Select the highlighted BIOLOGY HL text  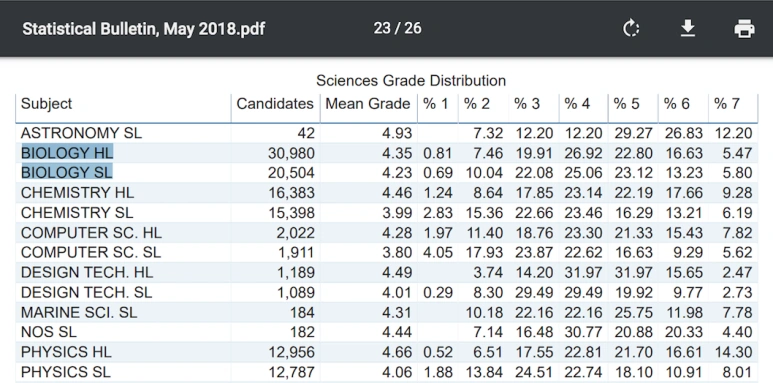pos(67,153)
